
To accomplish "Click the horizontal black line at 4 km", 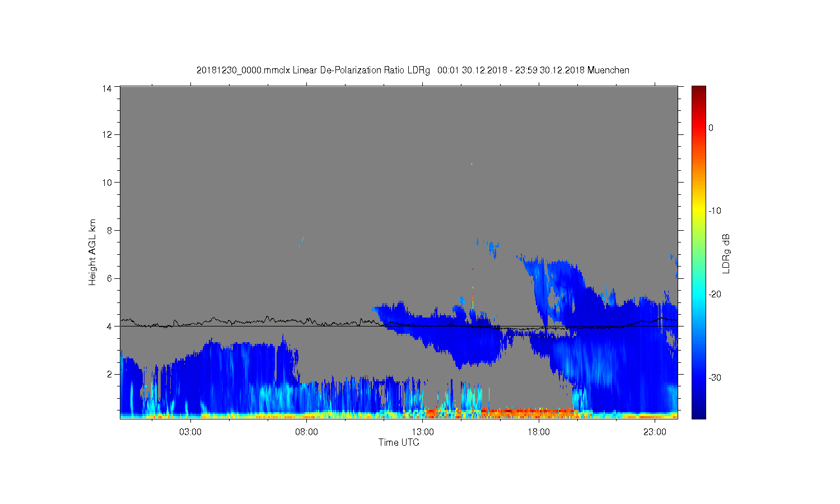I will [399, 326].
